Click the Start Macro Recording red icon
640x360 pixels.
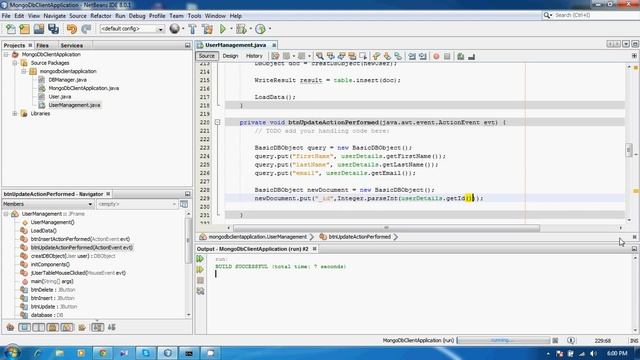pyautogui.click(x=436, y=56)
